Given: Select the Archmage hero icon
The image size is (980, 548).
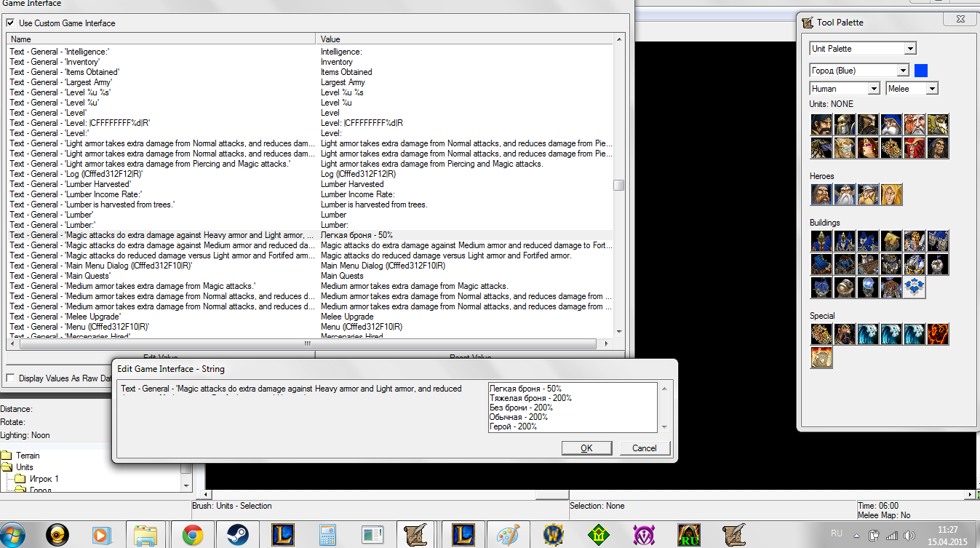Looking at the screenshot, I should 845,194.
